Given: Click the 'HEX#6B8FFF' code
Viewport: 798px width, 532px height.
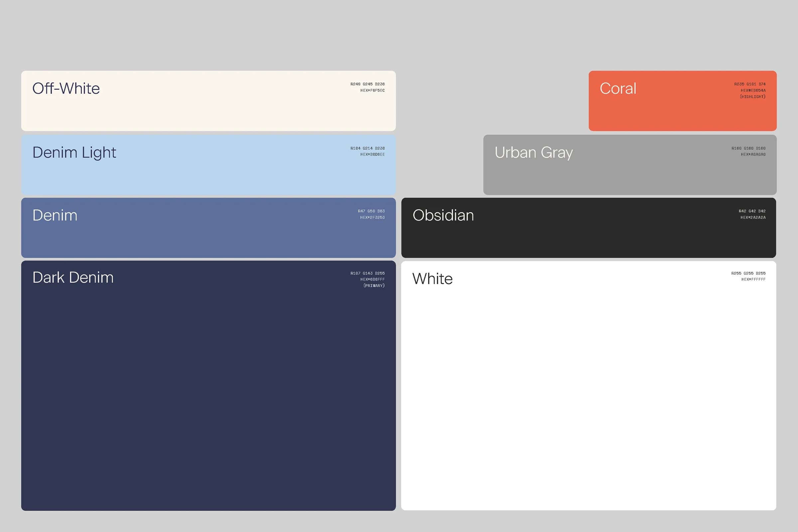Looking at the screenshot, I should click(x=372, y=280).
